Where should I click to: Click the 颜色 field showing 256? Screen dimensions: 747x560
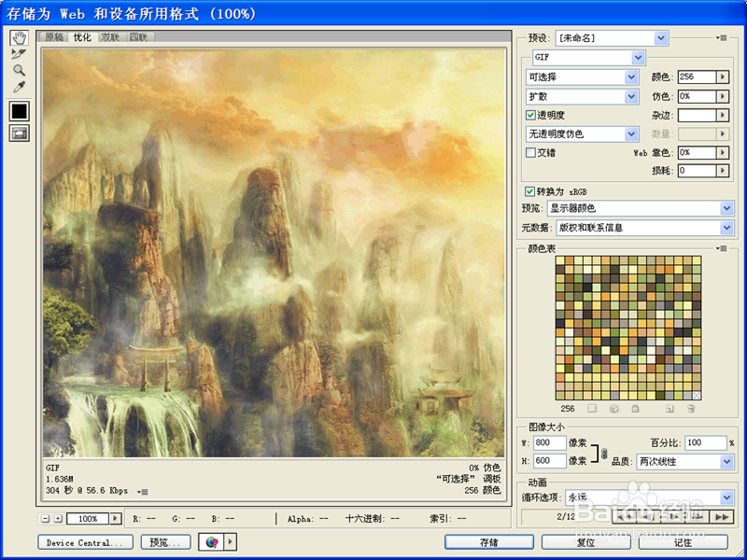698,77
